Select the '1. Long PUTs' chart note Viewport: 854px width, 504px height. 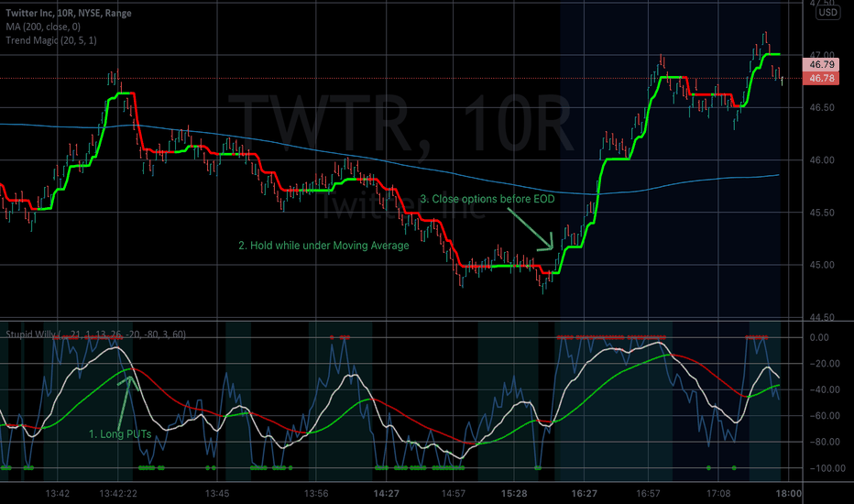(x=120, y=434)
